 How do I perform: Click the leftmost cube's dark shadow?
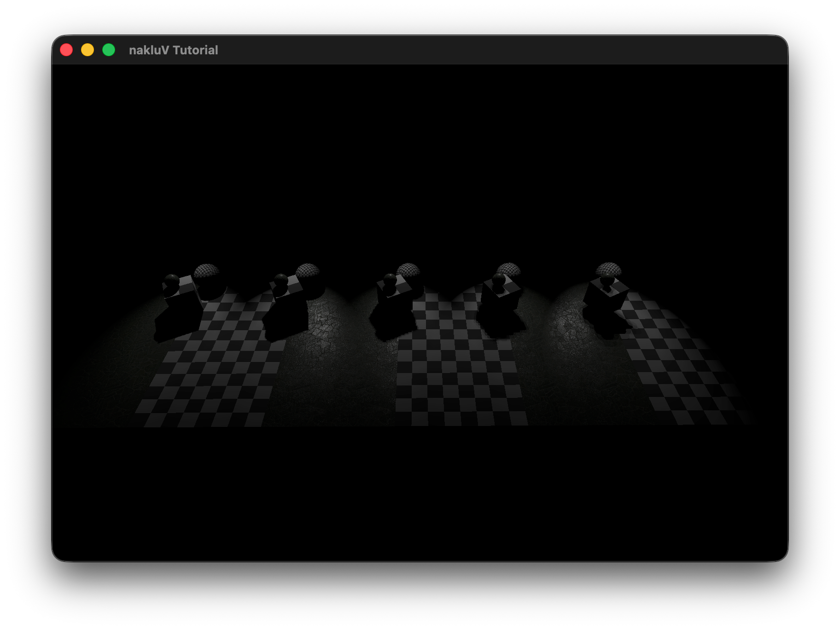(x=175, y=322)
